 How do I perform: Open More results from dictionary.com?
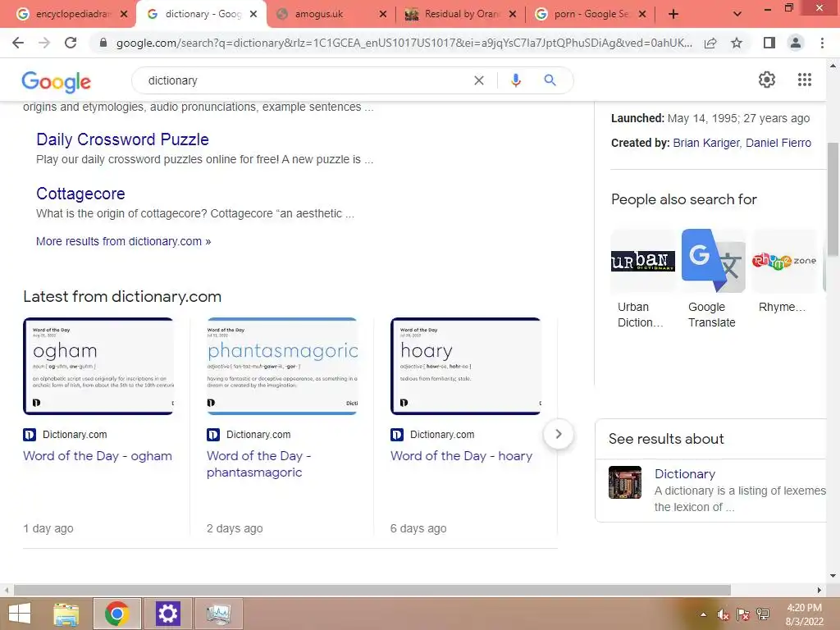tap(123, 241)
